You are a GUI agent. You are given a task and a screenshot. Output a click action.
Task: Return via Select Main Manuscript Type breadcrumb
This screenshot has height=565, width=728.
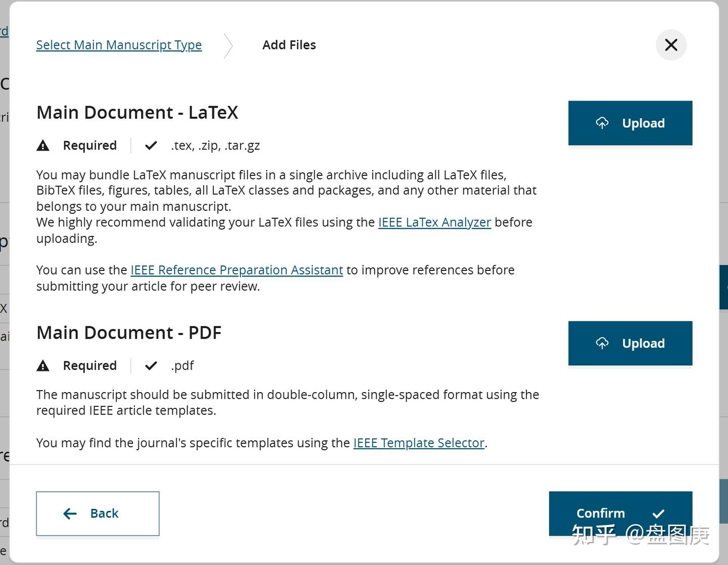119,45
